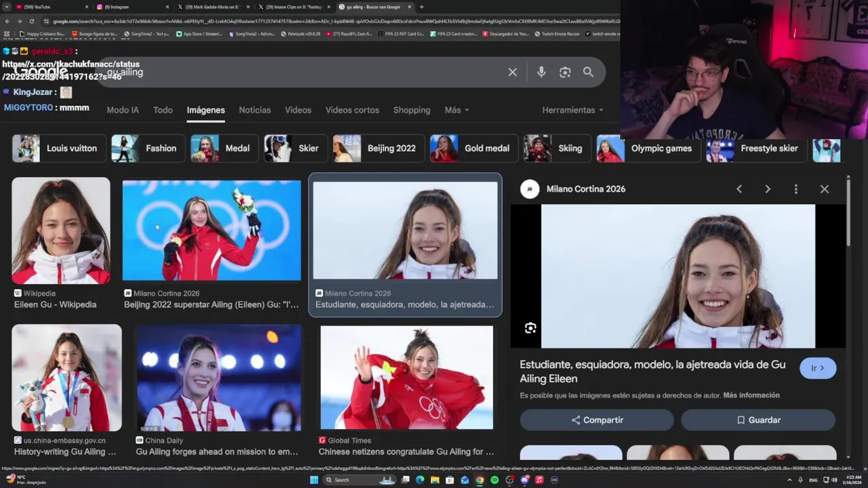The height and width of the screenshot is (488, 868).
Task: Switch to Mark Gadala-Maria X tab
Action: 214,7
